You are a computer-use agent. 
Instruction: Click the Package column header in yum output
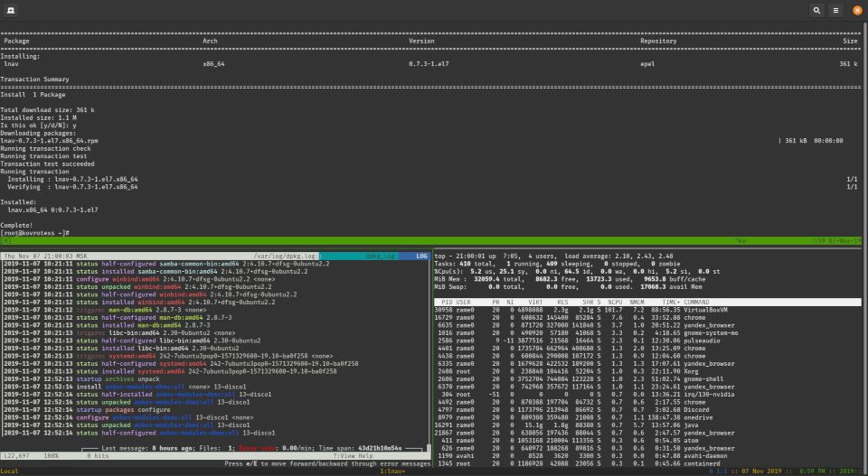coord(16,41)
